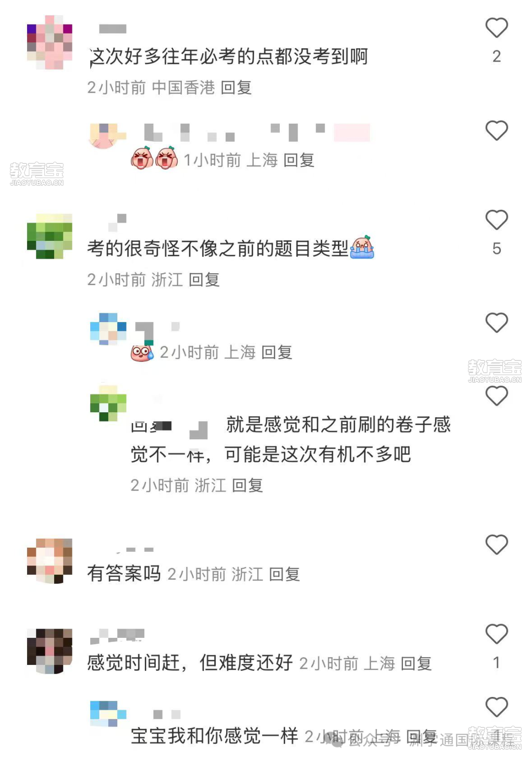Like the reply about 这次有机不多吧
This screenshot has height=761, width=532.
497,396
